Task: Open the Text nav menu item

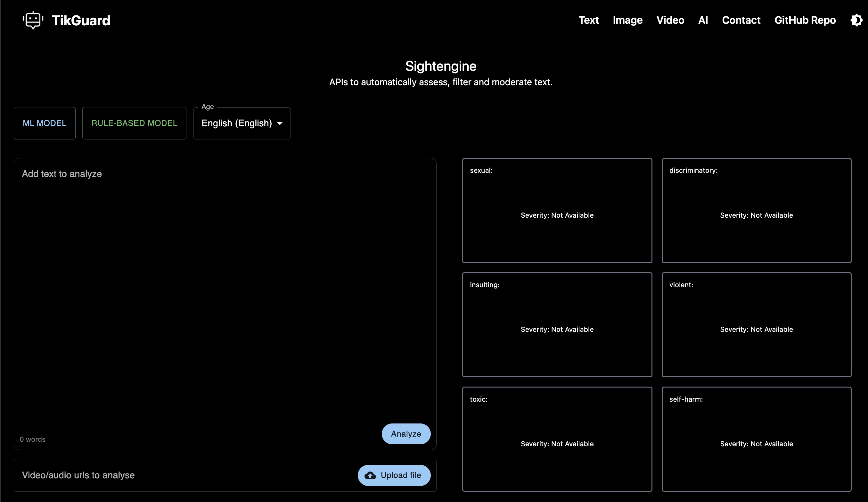Action: 588,20
